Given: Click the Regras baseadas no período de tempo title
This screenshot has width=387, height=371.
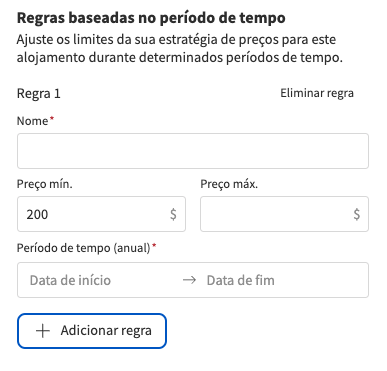Looking at the screenshot, I should click(151, 18).
